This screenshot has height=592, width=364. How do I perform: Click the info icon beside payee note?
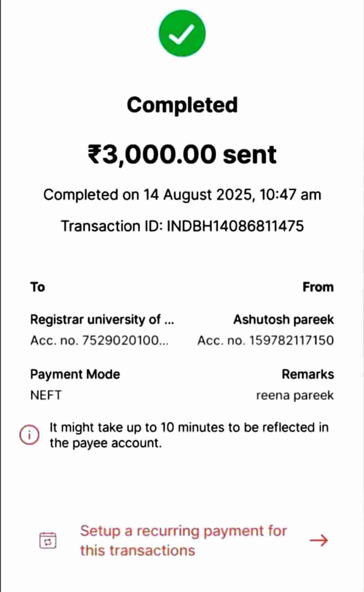(x=29, y=435)
